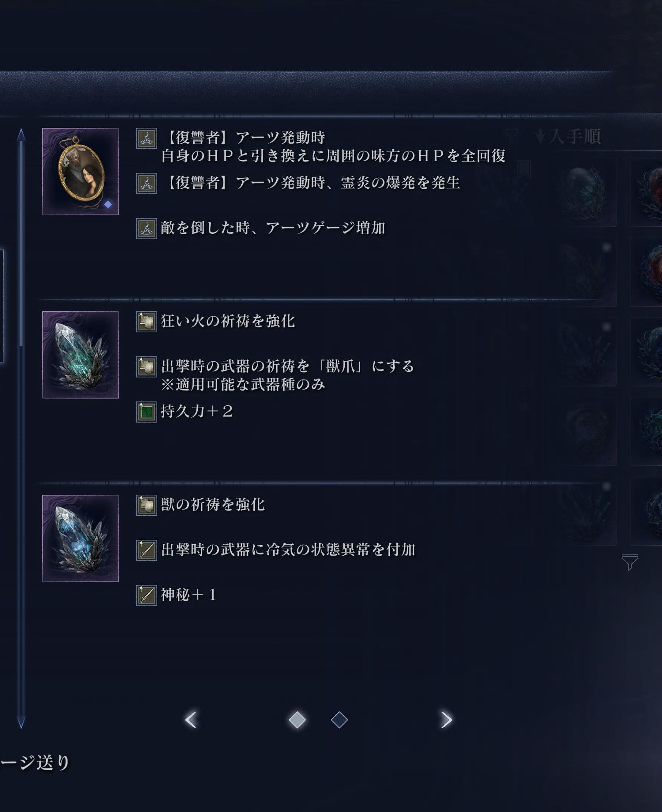662x812 pixels.
Task: Click the incantation icon beside 獣の祈祷を強化
Action: [147, 505]
